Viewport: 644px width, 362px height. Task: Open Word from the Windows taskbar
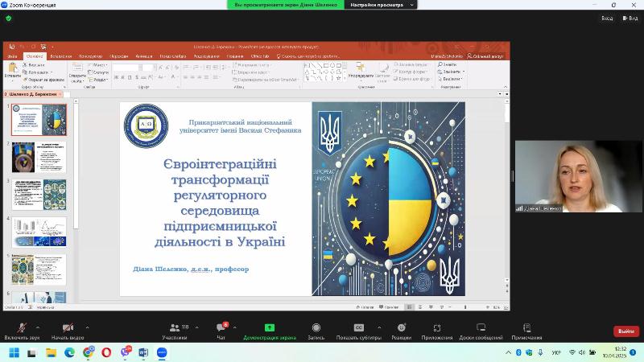click(x=143, y=352)
